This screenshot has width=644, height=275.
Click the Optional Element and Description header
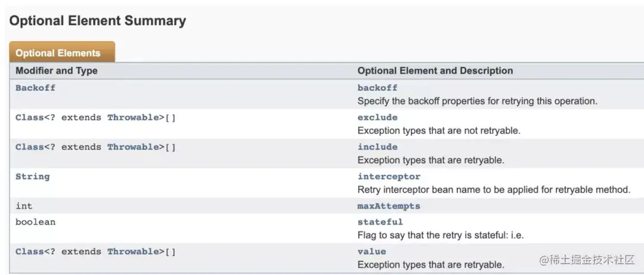435,70
